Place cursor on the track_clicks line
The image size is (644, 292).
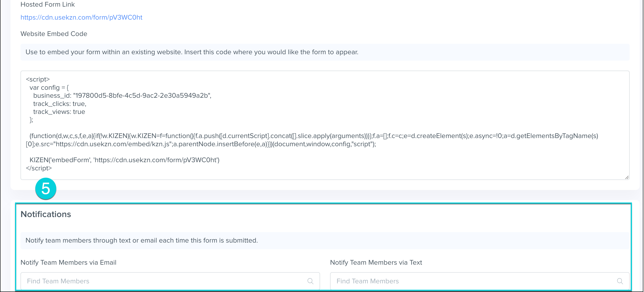[x=59, y=104]
